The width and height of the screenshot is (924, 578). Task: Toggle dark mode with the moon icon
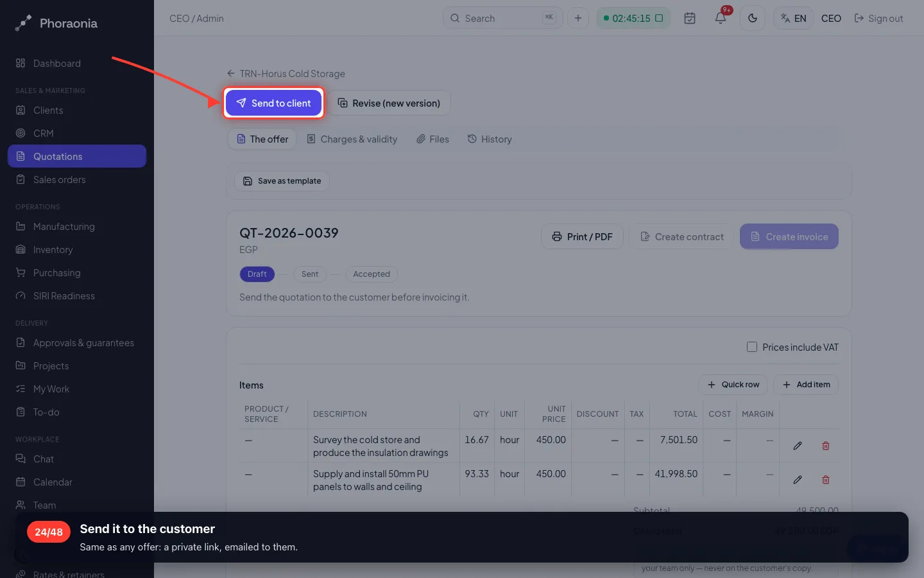point(753,18)
